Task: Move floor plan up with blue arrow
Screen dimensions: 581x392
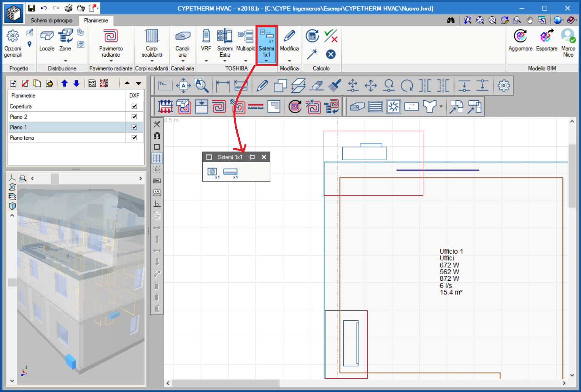Action: [64, 83]
